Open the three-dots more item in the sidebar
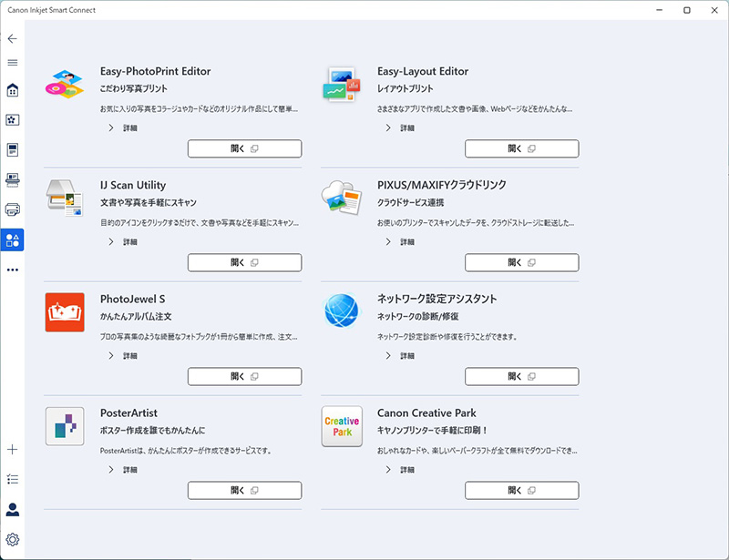Image resolution: width=729 pixels, height=560 pixels. 13,270
